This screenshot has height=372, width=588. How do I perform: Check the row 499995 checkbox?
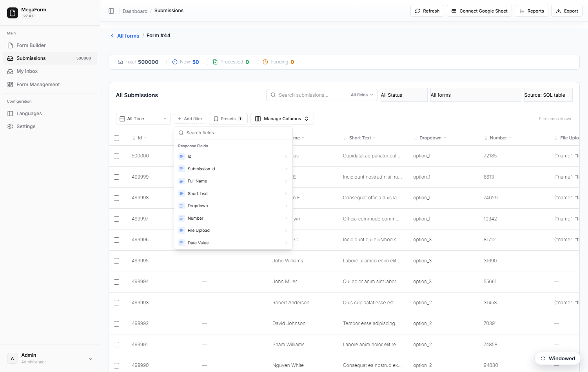tap(116, 261)
